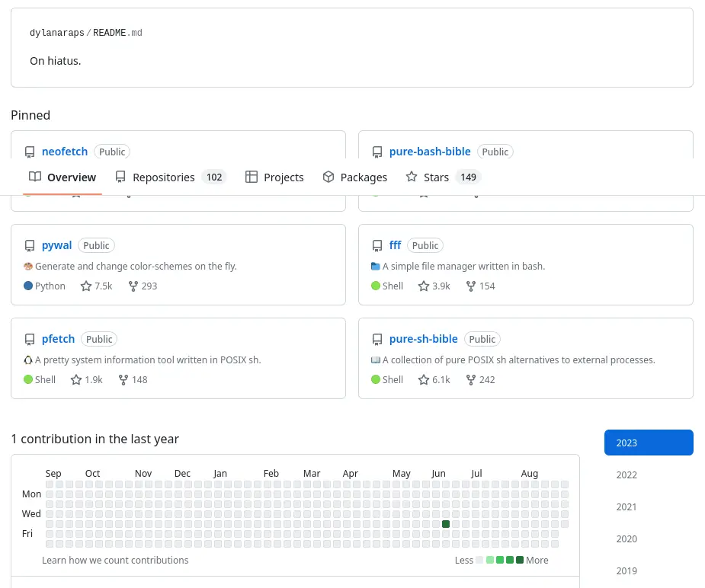Click the "1 contribution in the last year" heading
Screen dimensions: 705x588
[x=95, y=439]
